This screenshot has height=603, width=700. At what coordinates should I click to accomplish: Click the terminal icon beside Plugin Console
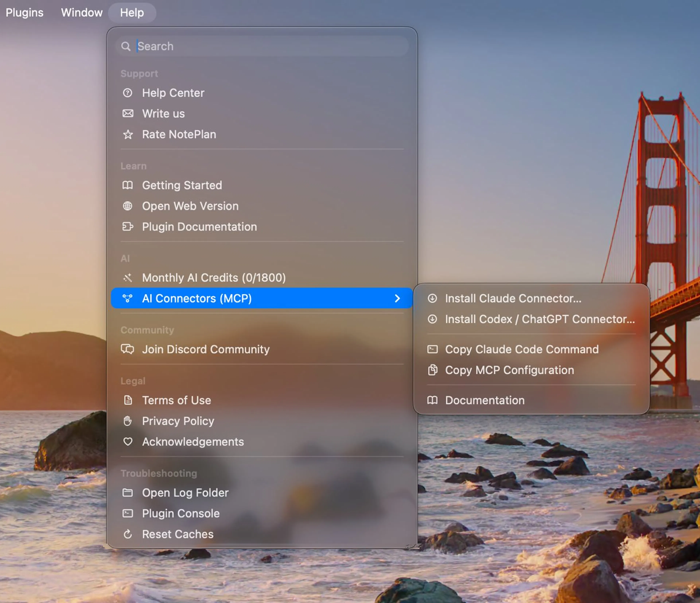pyautogui.click(x=127, y=513)
